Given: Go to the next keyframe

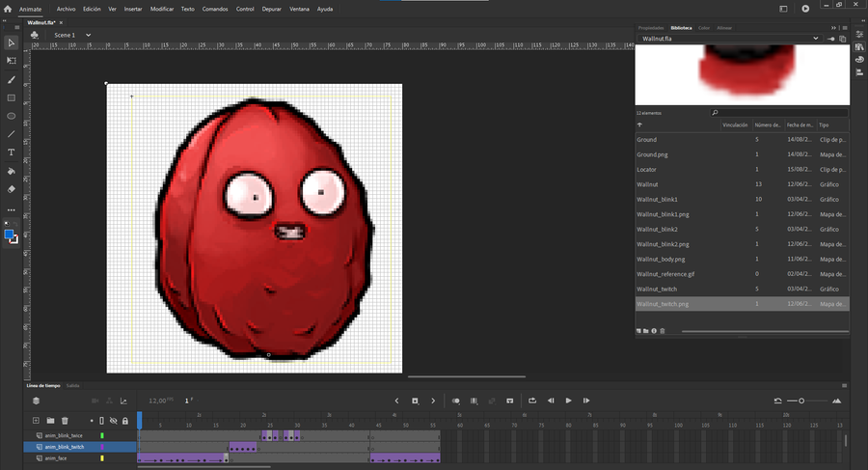Looking at the screenshot, I should pyautogui.click(x=433, y=401).
